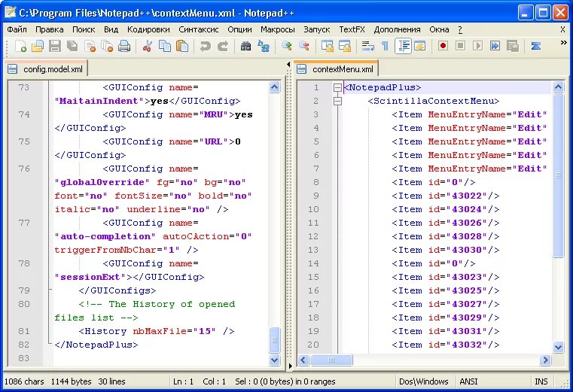Click left pane scrollbar down arrow
Screen dimensions: 573x392
(x=274, y=360)
